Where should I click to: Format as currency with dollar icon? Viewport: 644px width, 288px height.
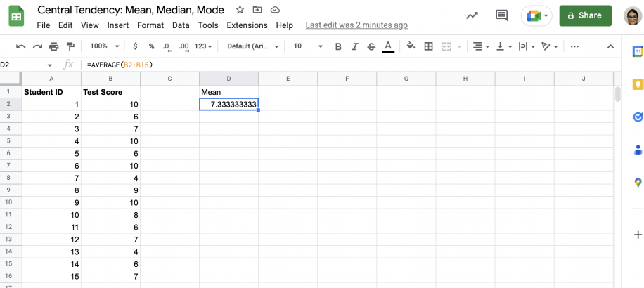(135, 46)
